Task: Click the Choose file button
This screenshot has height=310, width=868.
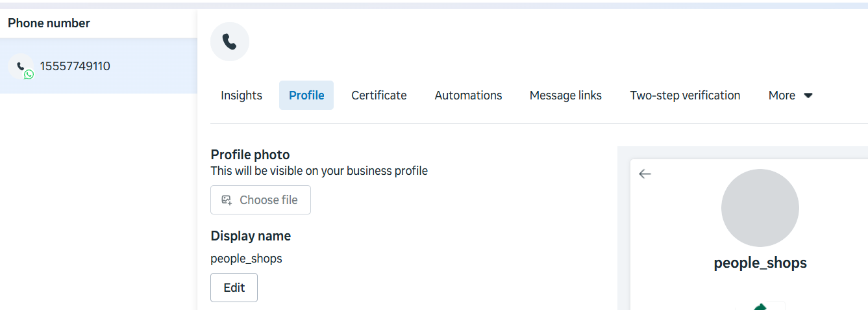Action: coord(260,200)
